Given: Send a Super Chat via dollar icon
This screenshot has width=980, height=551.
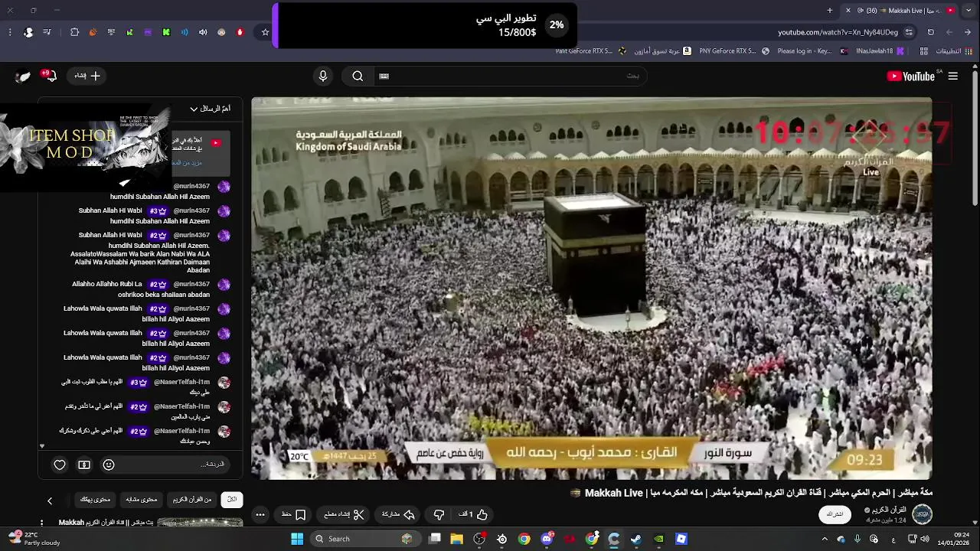Looking at the screenshot, I should pos(84,465).
